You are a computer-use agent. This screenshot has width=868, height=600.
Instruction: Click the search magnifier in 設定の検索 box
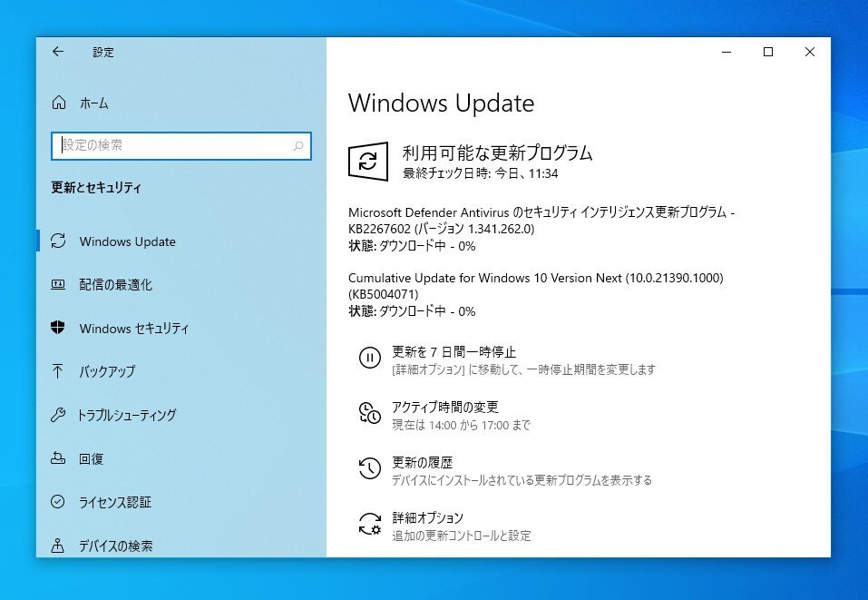tap(298, 146)
